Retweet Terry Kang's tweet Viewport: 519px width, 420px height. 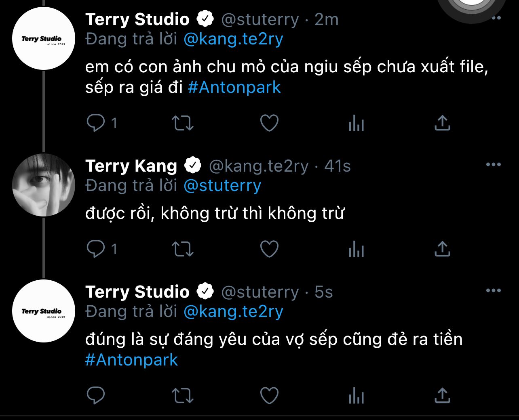[x=183, y=249]
